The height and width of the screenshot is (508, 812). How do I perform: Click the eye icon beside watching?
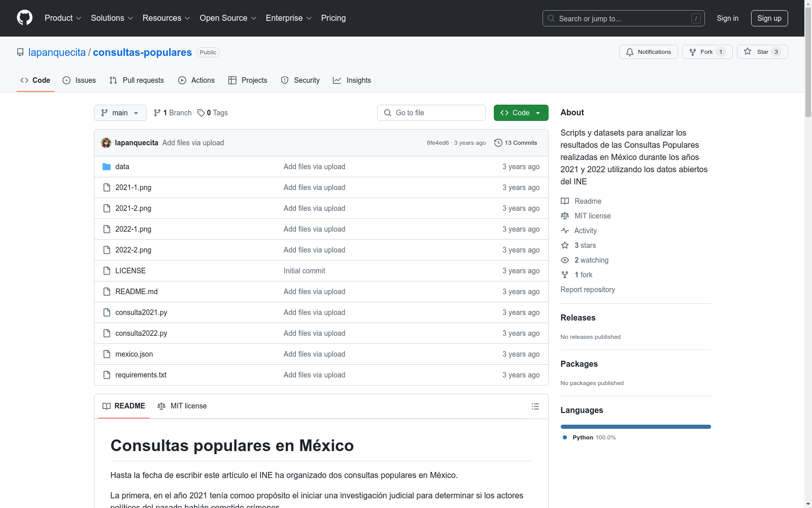click(565, 260)
